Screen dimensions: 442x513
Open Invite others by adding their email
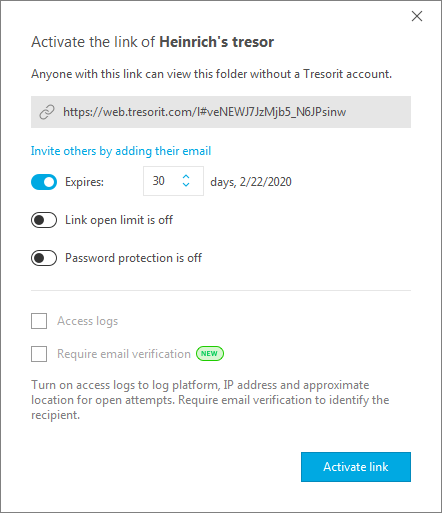click(x=121, y=151)
